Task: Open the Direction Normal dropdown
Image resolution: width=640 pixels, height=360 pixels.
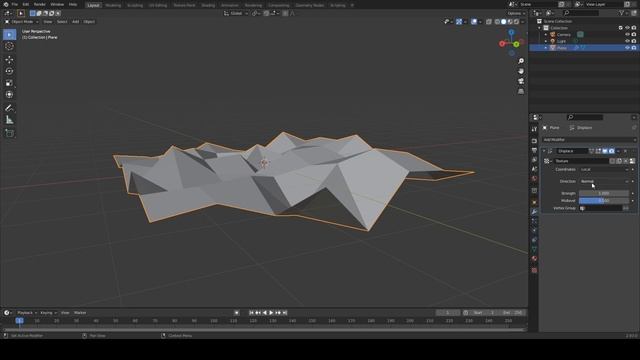Action: [x=604, y=181]
